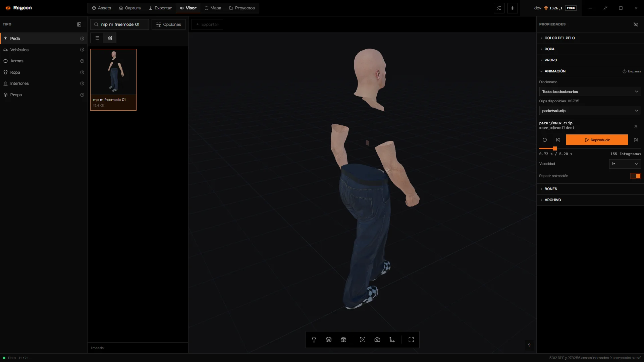The height and width of the screenshot is (362, 644).
Task: Open the viewport help question mark
Action: tap(529, 345)
